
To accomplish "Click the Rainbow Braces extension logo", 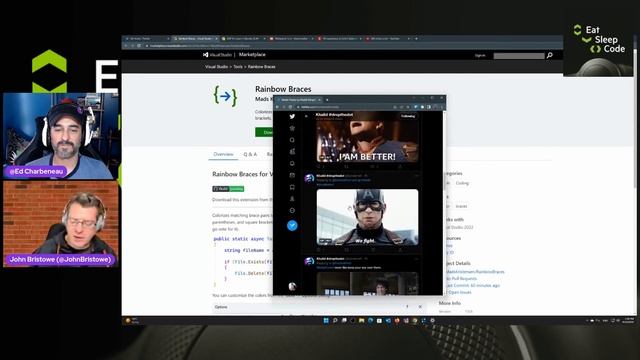I will [225, 96].
